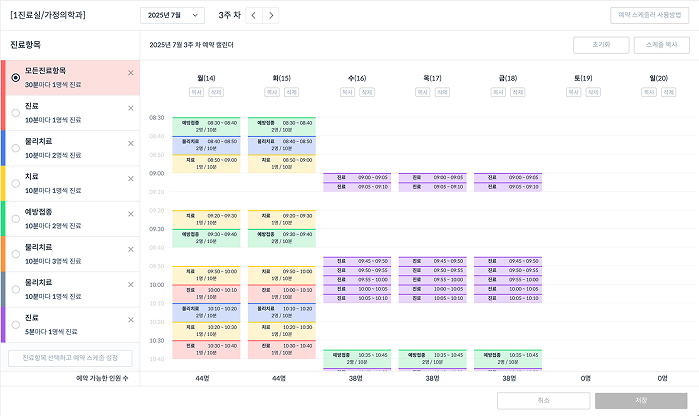Viewport: 699px width, 416px height.
Task: Click the 저장 save button
Action: click(640, 400)
